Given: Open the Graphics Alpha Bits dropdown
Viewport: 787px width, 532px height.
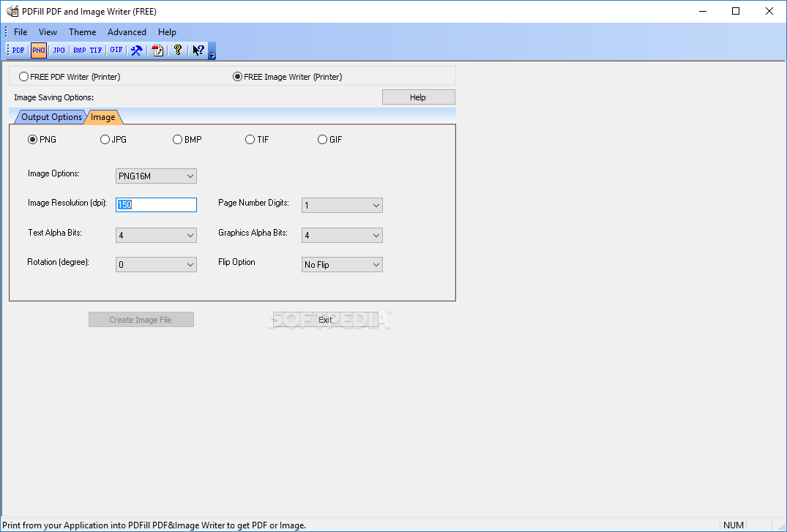Looking at the screenshot, I should point(342,236).
